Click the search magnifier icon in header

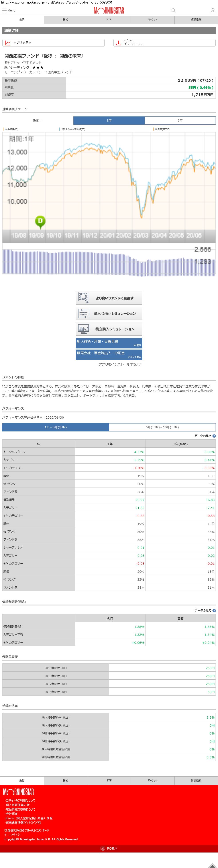(173, 10)
